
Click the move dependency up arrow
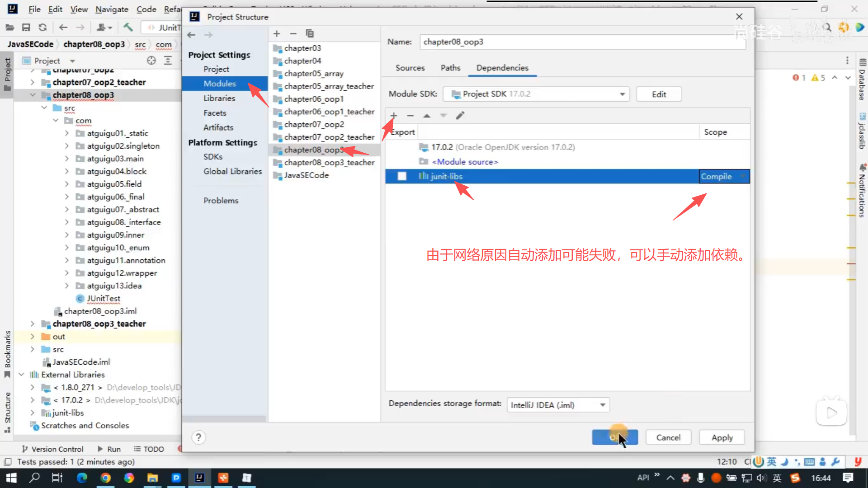pyautogui.click(x=427, y=116)
